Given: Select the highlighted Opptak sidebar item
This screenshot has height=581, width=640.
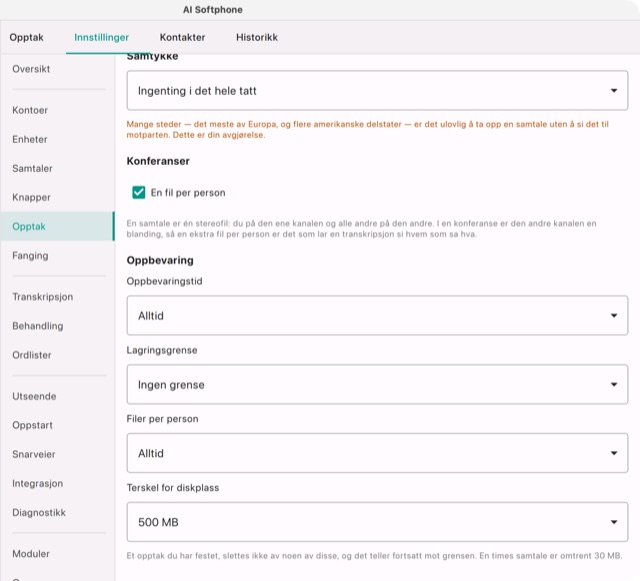Looking at the screenshot, I should point(58,226).
